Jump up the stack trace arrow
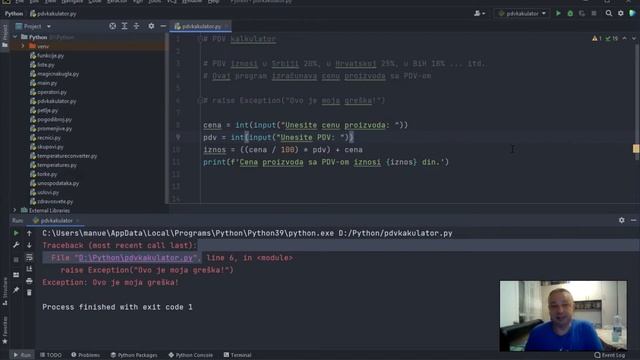Viewport: 640px width, 360px height. coord(29,233)
